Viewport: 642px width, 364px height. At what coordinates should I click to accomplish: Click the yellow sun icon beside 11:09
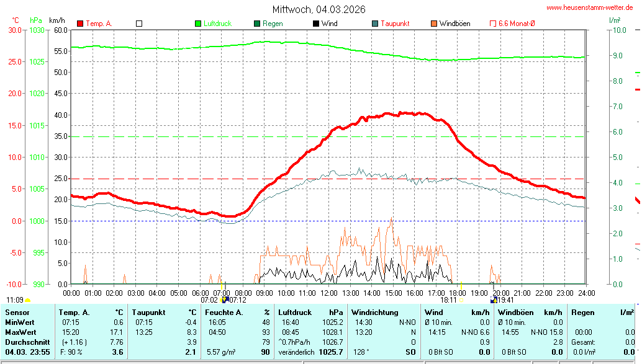27,300
